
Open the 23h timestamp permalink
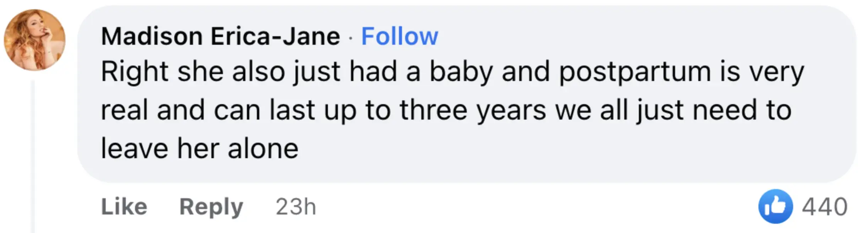tap(296, 207)
